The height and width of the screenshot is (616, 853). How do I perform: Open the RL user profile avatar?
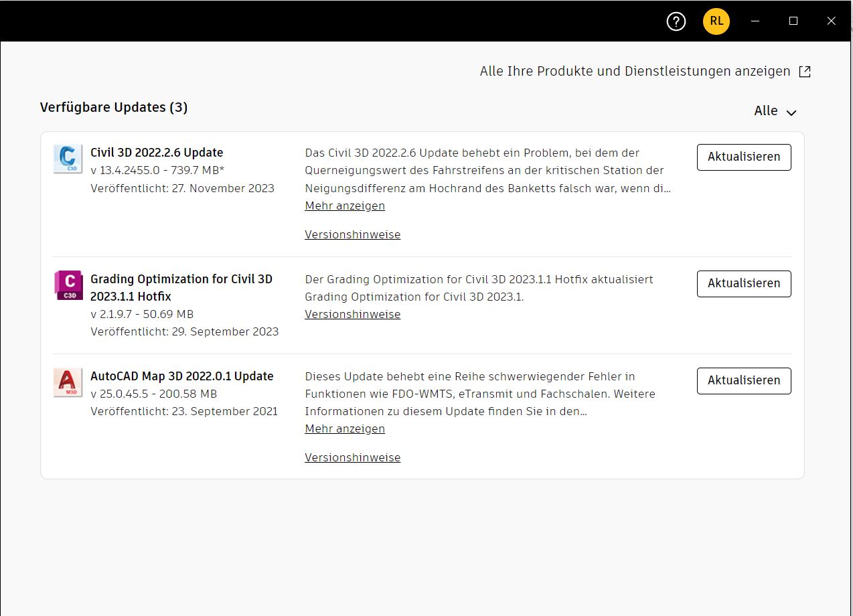click(x=716, y=21)
